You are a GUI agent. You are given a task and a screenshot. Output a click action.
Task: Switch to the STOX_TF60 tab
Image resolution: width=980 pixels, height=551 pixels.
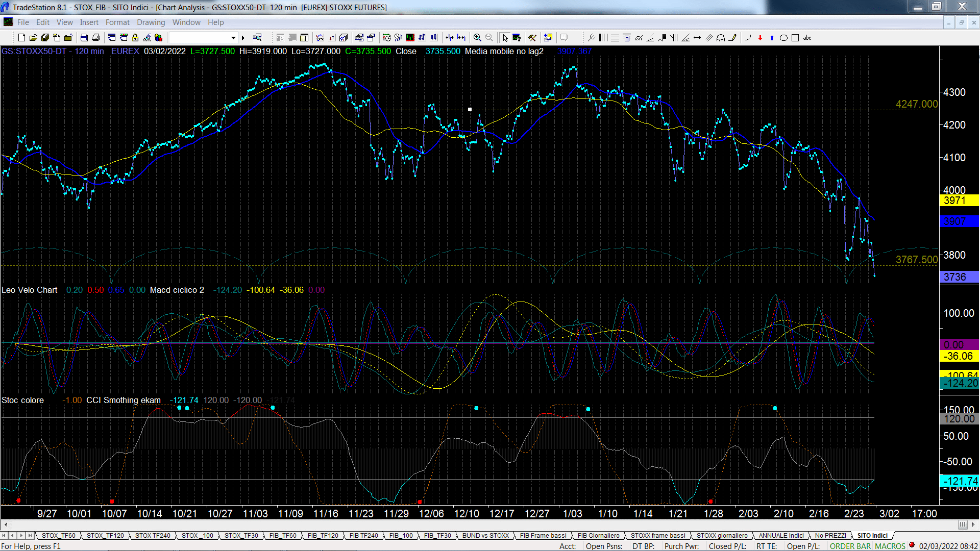[x=58, y=536]
